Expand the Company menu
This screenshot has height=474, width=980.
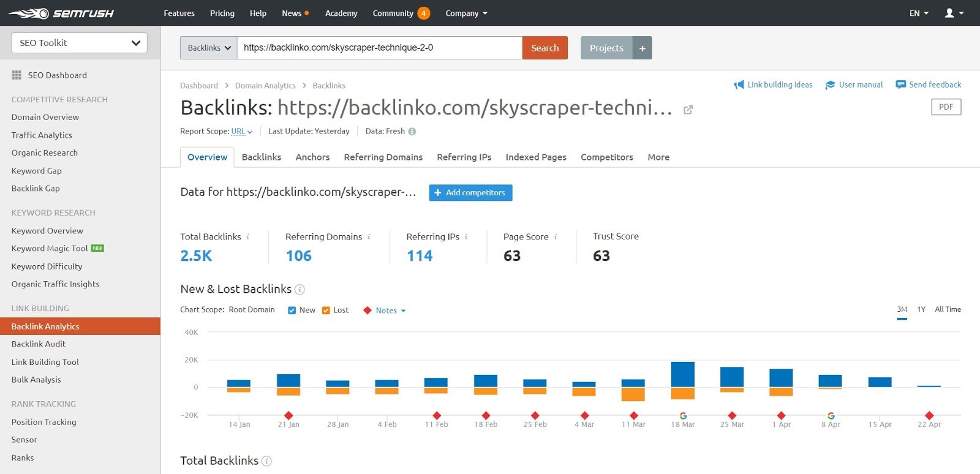point(466,13)
